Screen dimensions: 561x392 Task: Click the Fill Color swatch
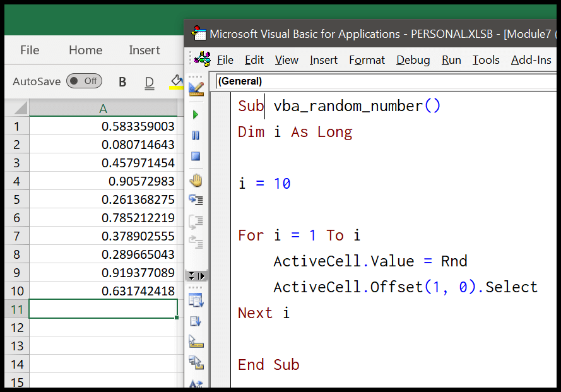pos(175,81)
